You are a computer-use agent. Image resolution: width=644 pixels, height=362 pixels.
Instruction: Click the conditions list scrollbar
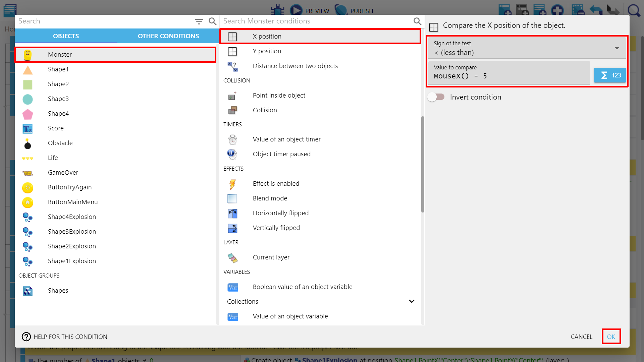point(423,164)
